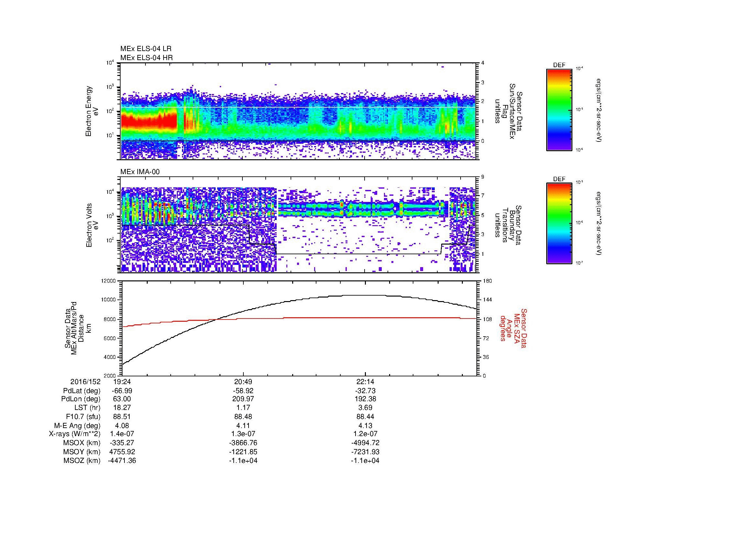Click the PdLon value '209.97'
Image resolution: width=756 pixels, height=534 pixels.
(243, 399)
